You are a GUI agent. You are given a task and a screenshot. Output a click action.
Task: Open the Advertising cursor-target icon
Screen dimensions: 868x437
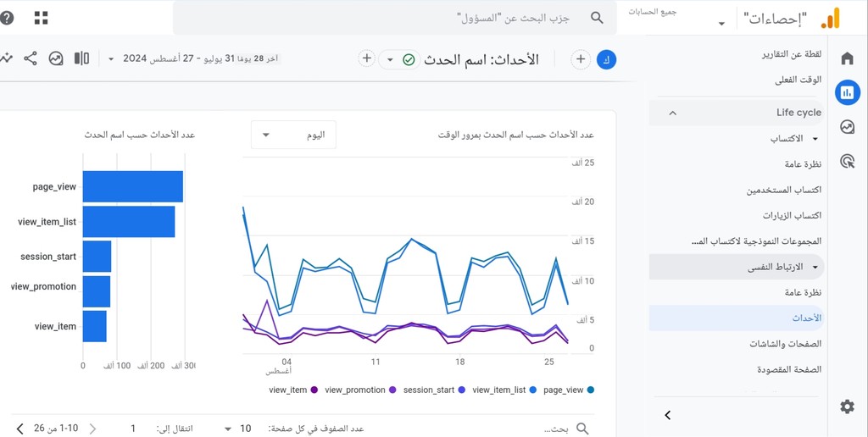(x=847, y=161)
